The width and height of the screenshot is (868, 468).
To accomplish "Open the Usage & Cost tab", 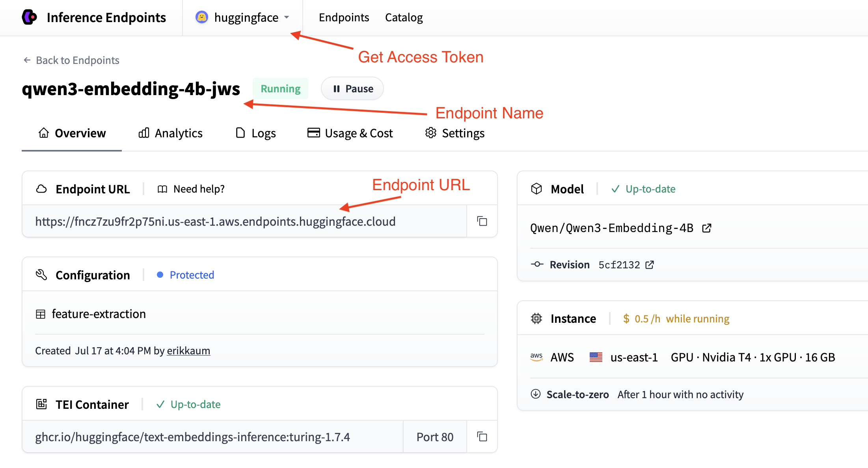I will point(350,133).
